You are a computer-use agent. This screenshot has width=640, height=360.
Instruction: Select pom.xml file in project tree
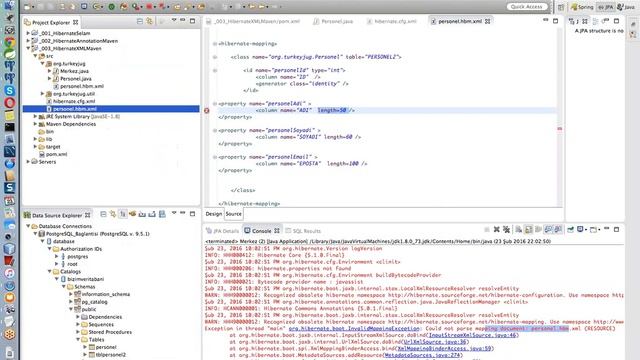click(x=56, y=154)
